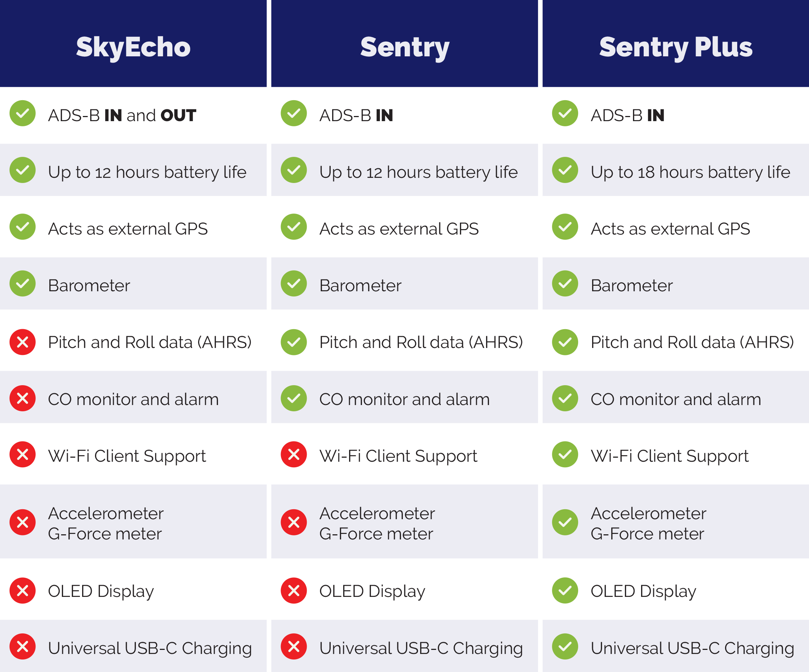The height and width of the screenshot is (672, 809).
Task: Click red X beside SkyEcho CO monitor
Action: pyautogui.click(x=23, y=398)
